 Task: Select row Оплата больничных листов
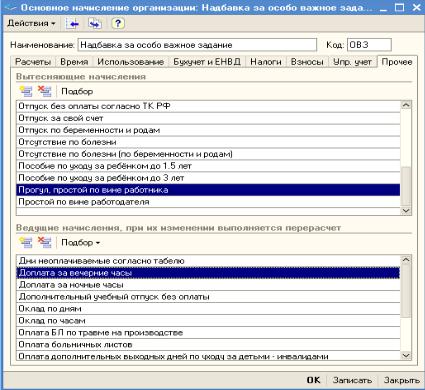[208, 345]
